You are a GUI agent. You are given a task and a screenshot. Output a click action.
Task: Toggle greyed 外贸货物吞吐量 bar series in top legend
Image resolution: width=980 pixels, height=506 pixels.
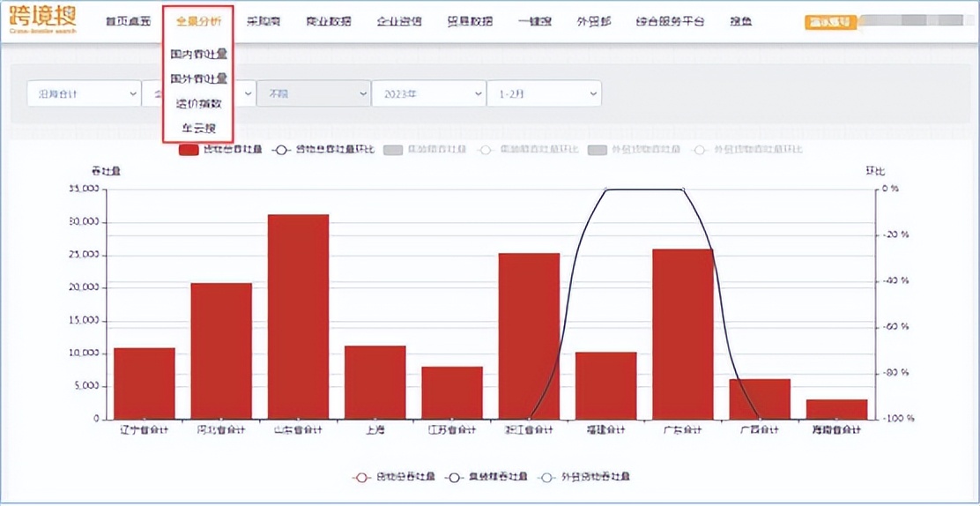pyautogui.click(x=635, y=150)
